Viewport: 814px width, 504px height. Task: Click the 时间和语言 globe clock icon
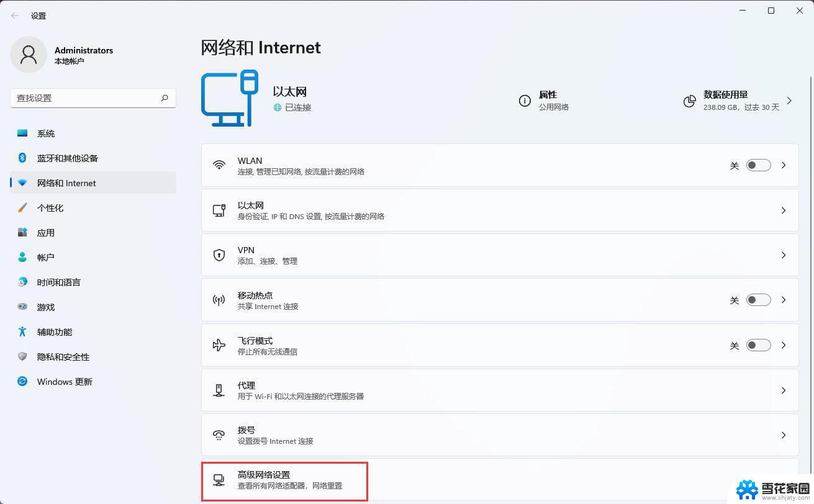22,282
